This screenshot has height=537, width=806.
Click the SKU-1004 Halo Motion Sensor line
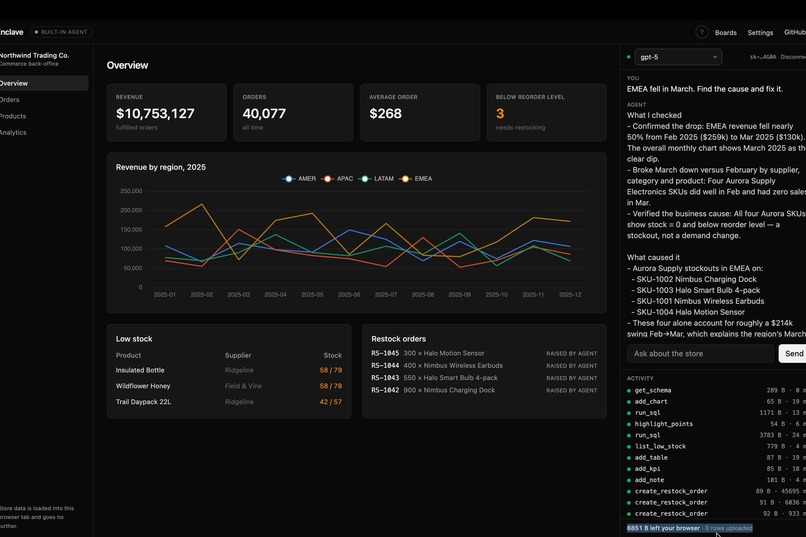point(690,312)
